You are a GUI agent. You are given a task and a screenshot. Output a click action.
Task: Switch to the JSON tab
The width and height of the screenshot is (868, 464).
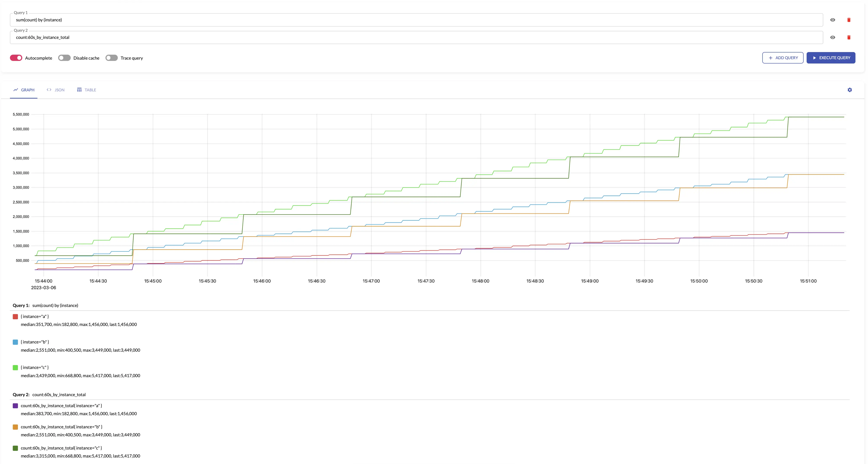point(56,90)
